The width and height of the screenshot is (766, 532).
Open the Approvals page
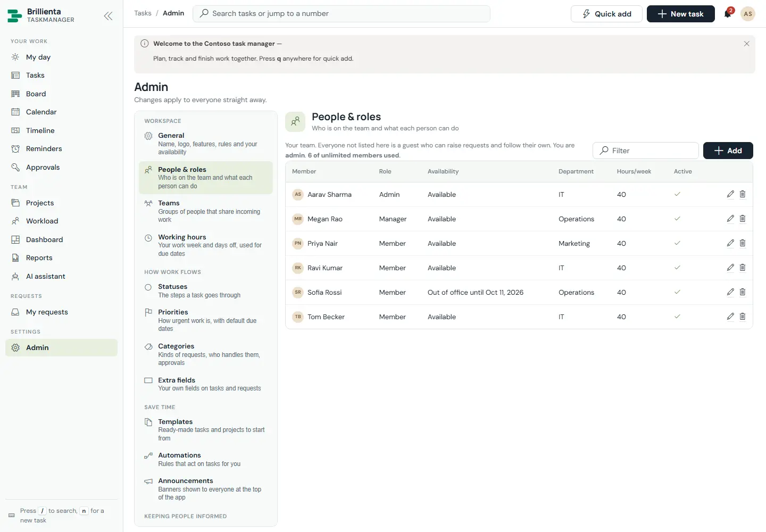click(61, 167)
